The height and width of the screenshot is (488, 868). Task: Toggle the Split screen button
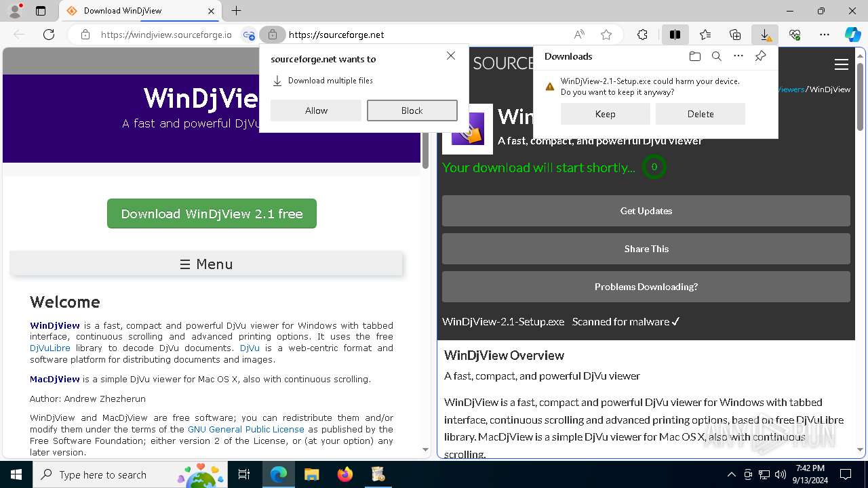675,35
